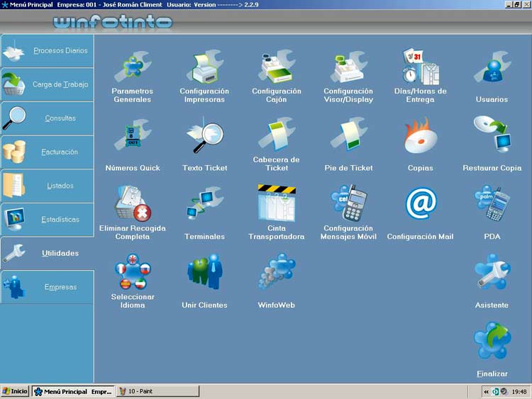The width and height of the screenshot is (532, 399).
Task: Open Días/Horas de Entrega icon
Action: point(420,68)
